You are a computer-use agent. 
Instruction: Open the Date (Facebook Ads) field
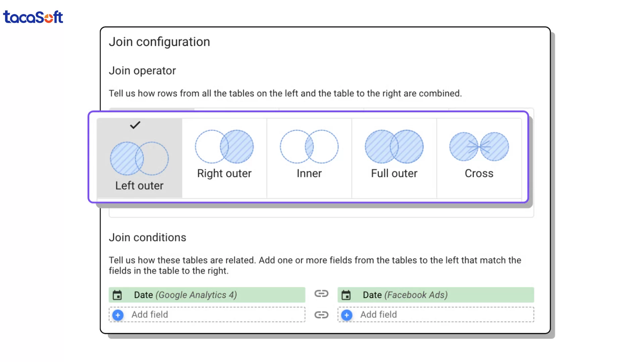[405, 295]
